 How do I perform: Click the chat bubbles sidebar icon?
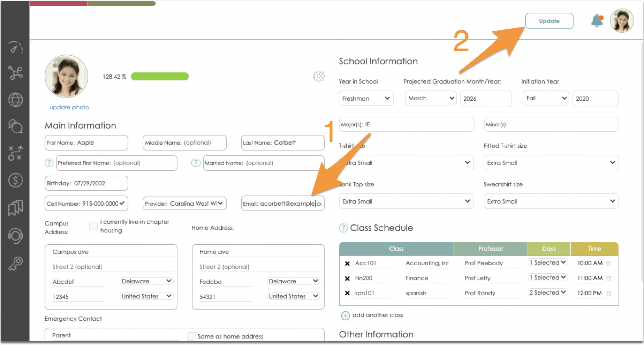click(x=15, y=127)
